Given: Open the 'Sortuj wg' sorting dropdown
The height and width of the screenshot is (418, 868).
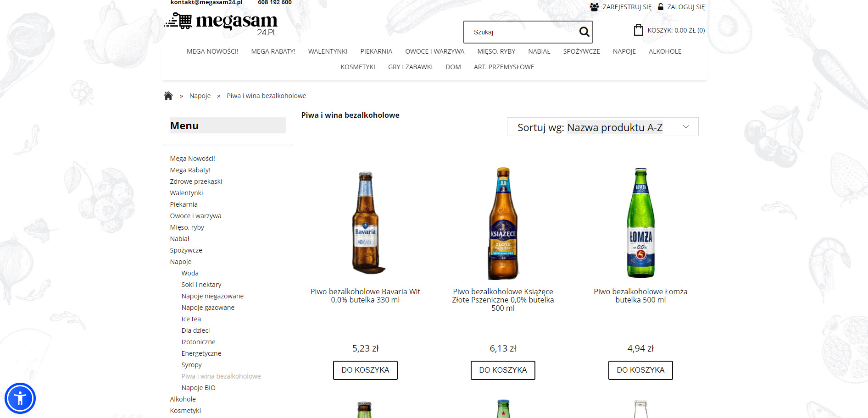Looking at the screenshot, I should tap(602, 127).
